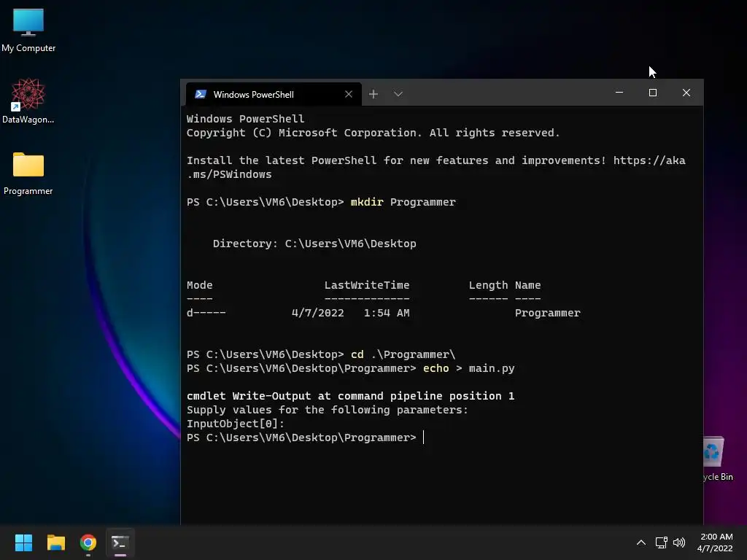The image size is (747, 560).
Task: Click the 'cd .\Programmer\' command
Action: [403, 354]
